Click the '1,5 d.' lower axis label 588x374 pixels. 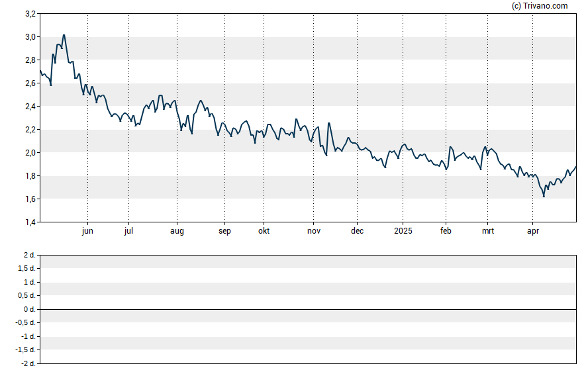pyautogui.click(x=27, y=268)
